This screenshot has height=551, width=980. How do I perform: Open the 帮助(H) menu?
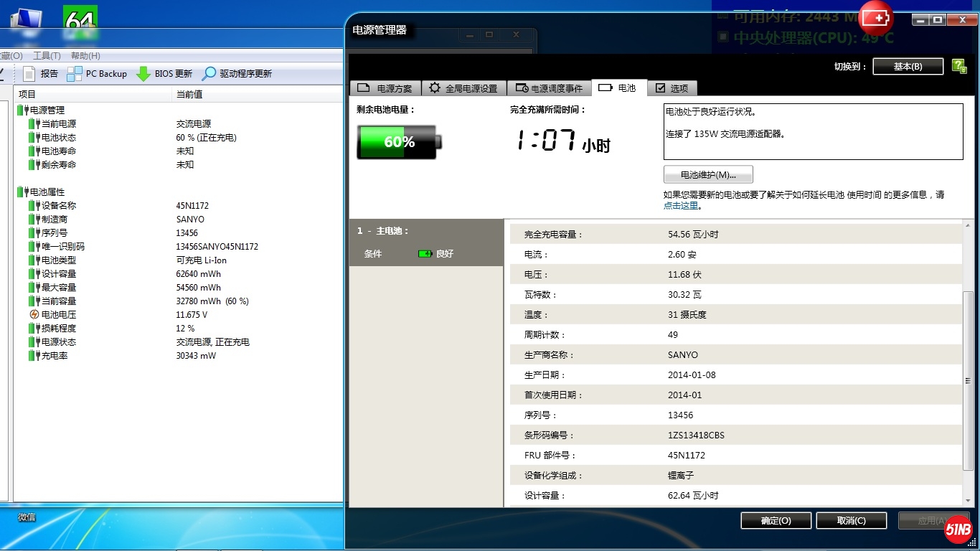pyautogui.click(x=85, y=55)
